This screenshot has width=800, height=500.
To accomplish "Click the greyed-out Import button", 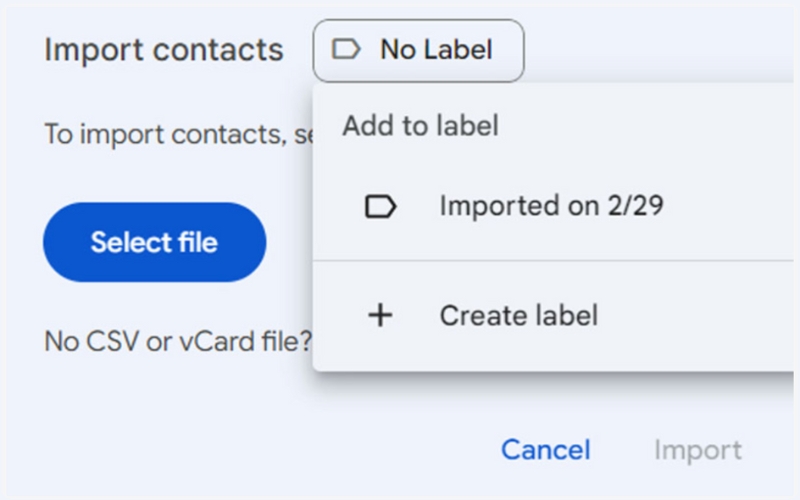I will [x=697, y=450].
